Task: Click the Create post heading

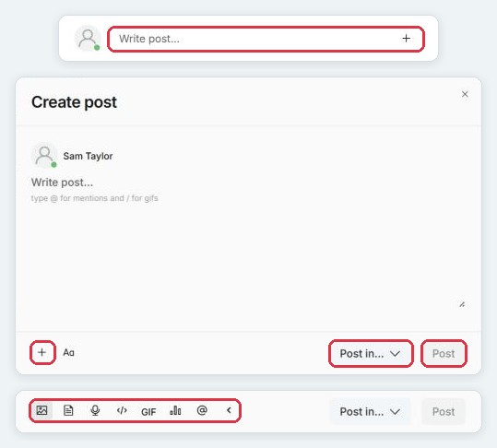Action: (x=74, y=102)
